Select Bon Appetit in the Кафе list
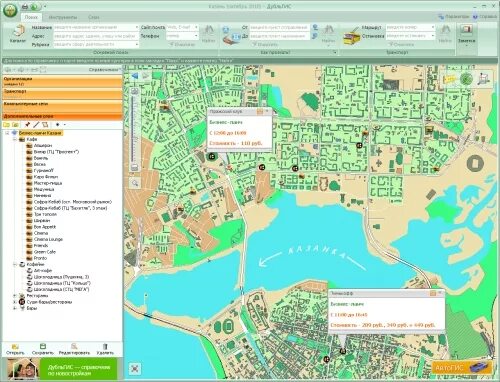 pos(45,227)
